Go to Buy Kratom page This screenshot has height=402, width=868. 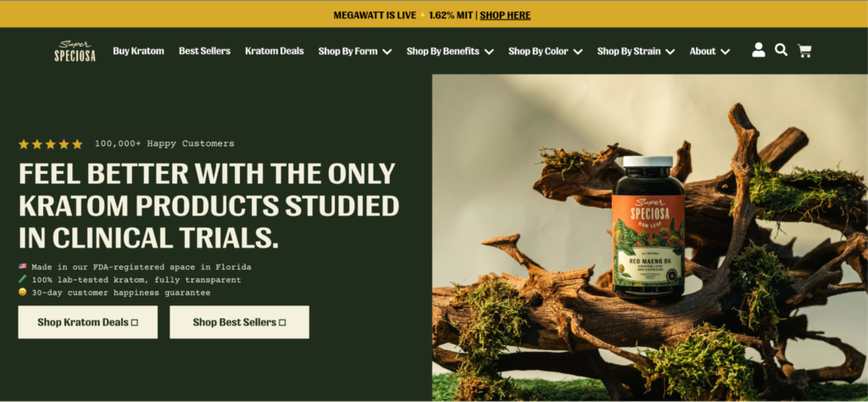(138, 51)
